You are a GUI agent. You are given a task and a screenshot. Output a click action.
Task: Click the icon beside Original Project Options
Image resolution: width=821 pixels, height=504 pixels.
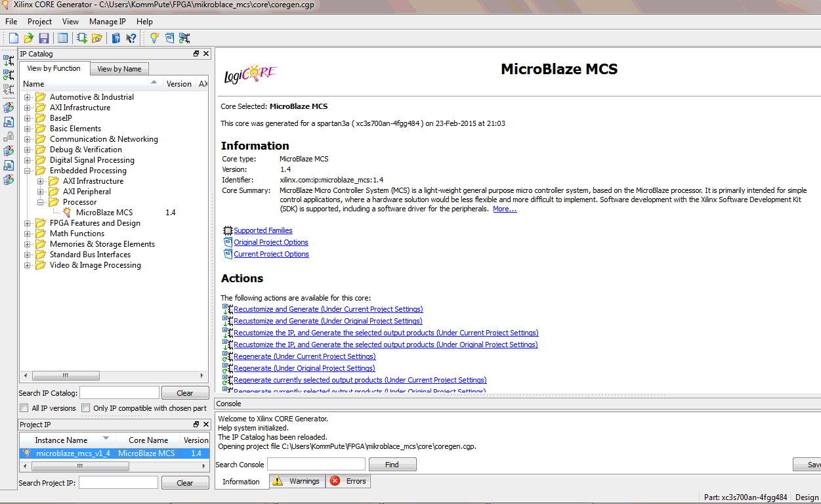[x=228, y=242]
